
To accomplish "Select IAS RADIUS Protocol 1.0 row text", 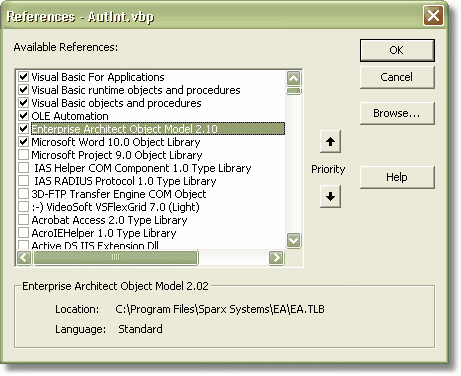I will [125, 181].
